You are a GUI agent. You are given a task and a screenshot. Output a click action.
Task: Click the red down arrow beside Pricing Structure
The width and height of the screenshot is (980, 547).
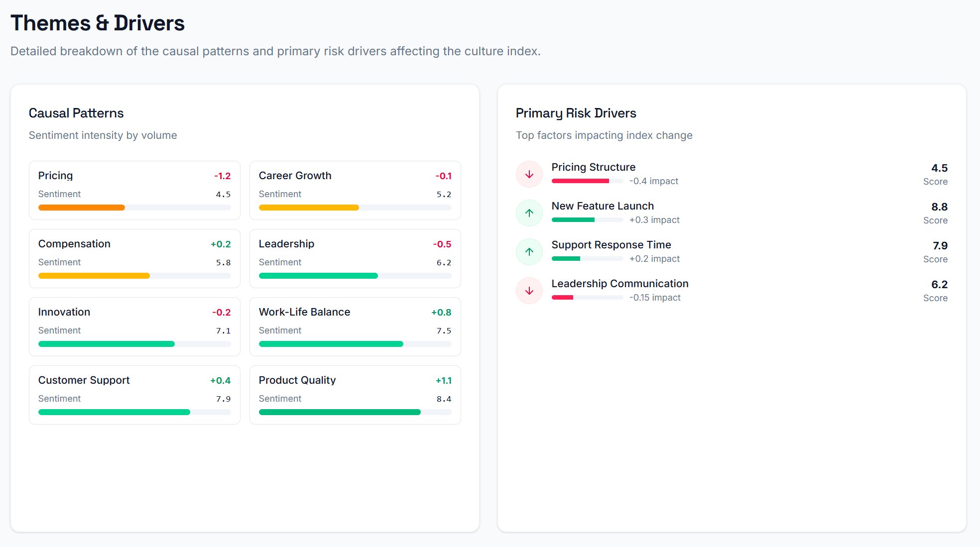click(529, 174)
